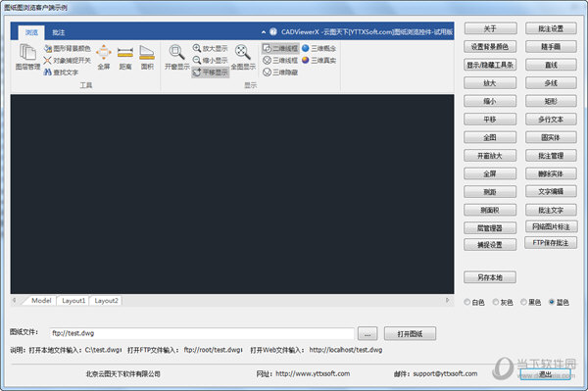Click the 批注设置 button

(551, 28)
